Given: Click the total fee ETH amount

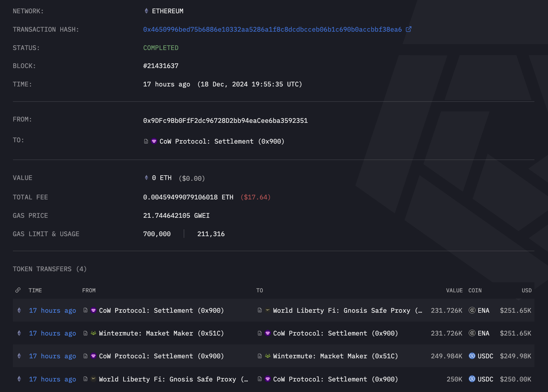Looking at the screenshot, I should pos(188,197).
